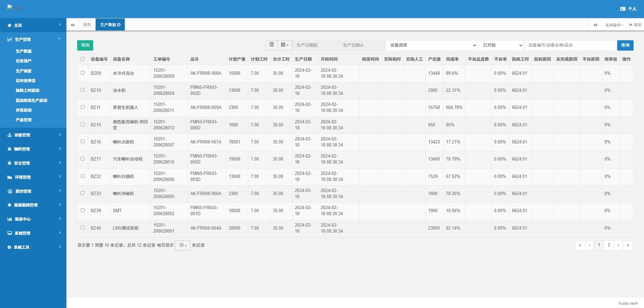Viewport: 644px width, 308px height.
Task: Click the blue 查询 button
Action: pyautogui.click(x=625, y=45)
